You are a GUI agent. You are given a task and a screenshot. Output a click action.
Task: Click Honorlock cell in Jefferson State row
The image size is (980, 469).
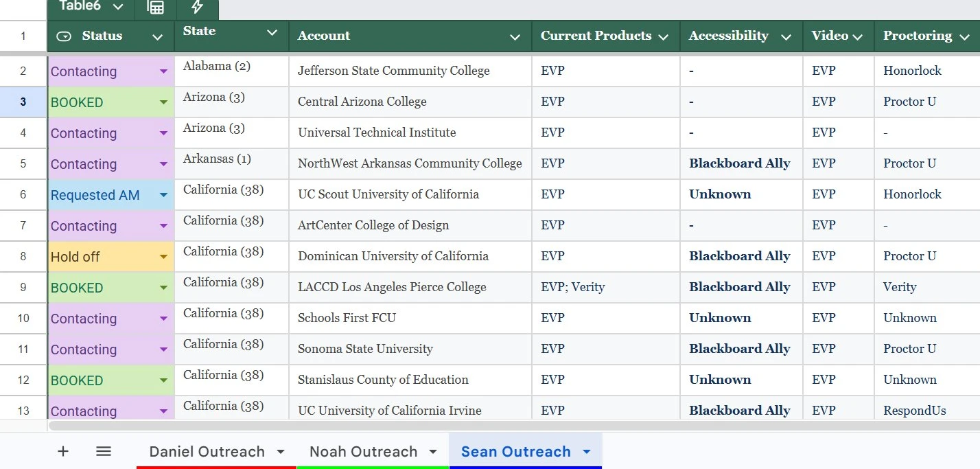click(x=927, y=71)
